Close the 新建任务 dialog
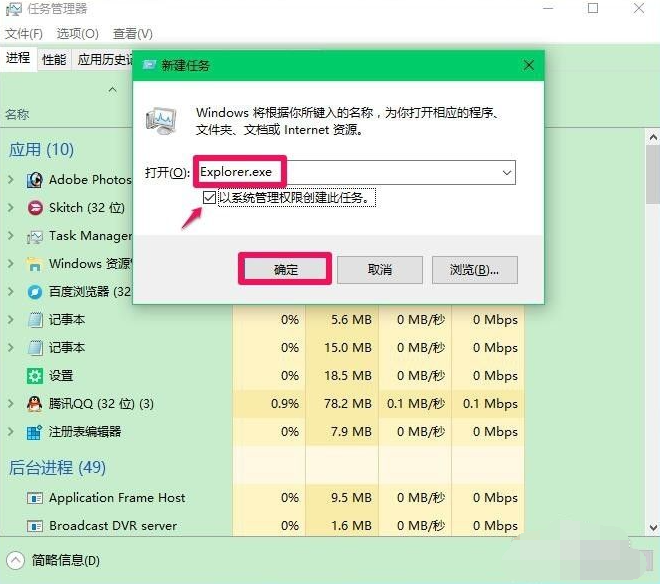The width and height of the screenshot is (660, 584). coord(529,65)
